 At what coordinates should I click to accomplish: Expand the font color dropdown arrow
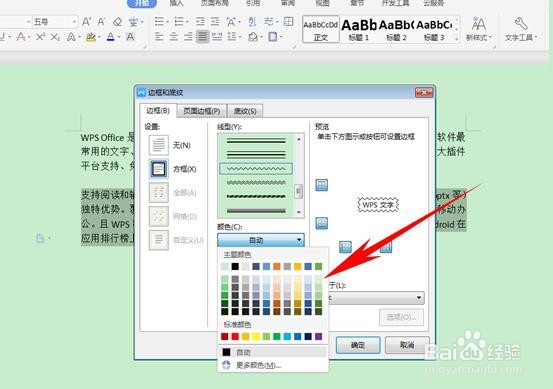pyautogui.click(x=119, y=37)
